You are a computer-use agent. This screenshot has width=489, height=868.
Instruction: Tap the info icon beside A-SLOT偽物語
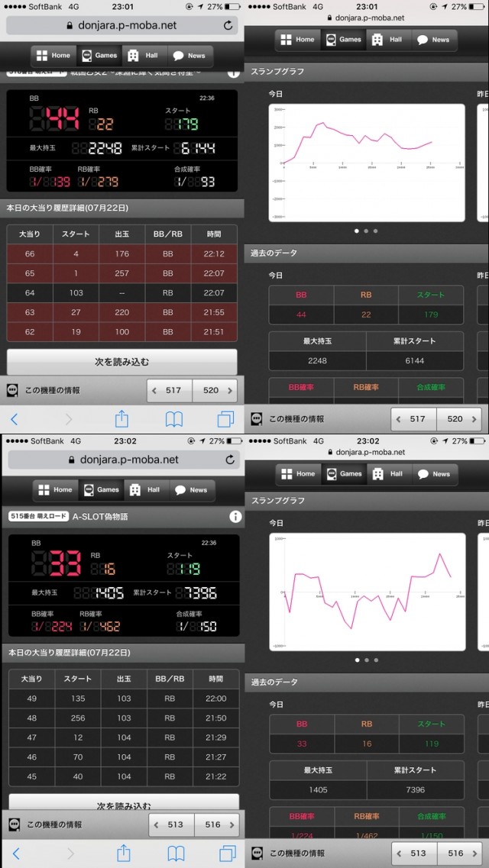click(x=235, y=517)
